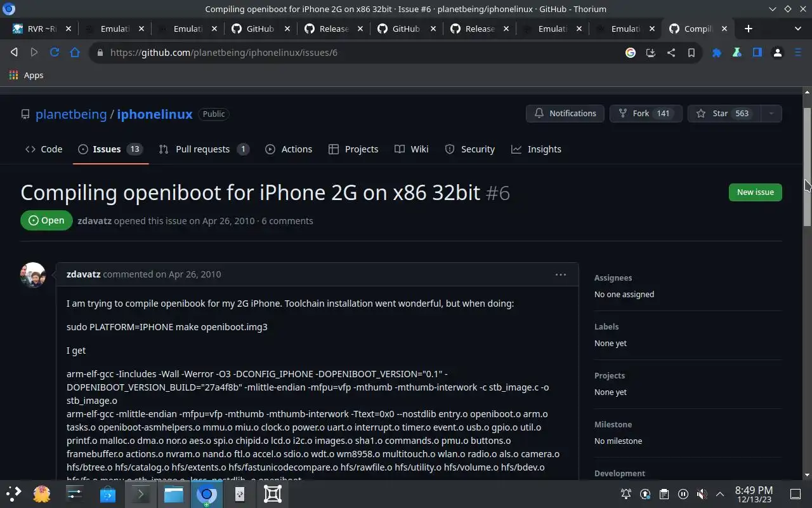Image resolution: width=812 pixels, height=508 pixels.
Task: Open the Extensions puzzle icon
Action: [717, 53]
